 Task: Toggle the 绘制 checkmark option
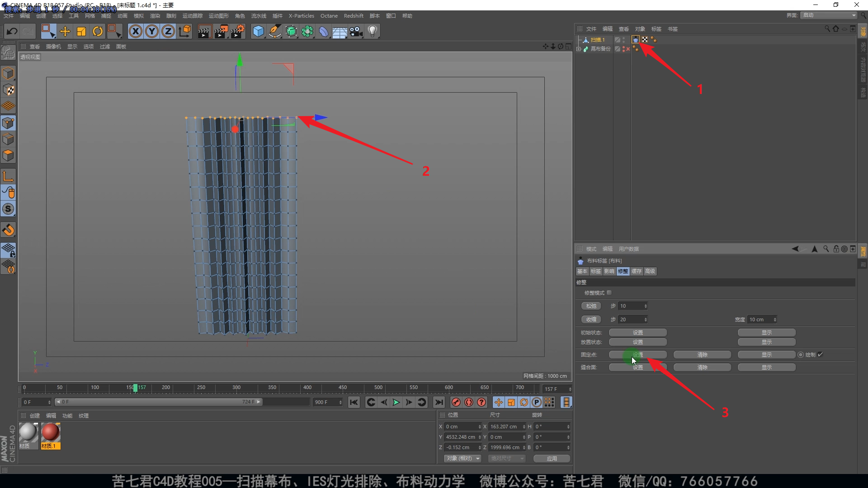820,355
